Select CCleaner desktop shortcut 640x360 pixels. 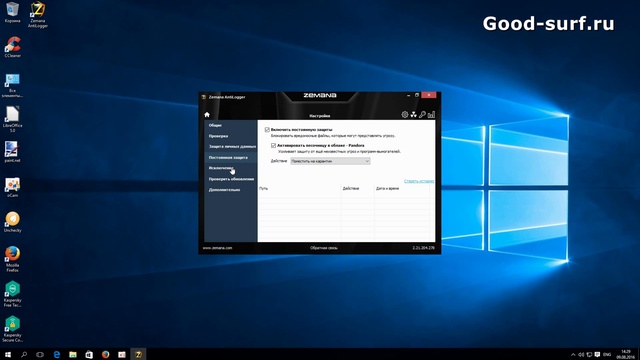coord(12,47)
